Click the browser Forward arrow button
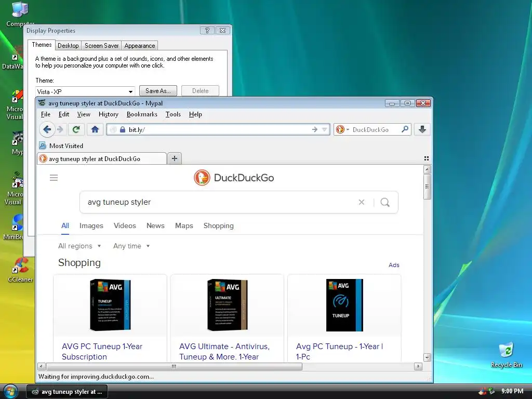The height and width of the screenshot is (399, 532). [60, 129]
